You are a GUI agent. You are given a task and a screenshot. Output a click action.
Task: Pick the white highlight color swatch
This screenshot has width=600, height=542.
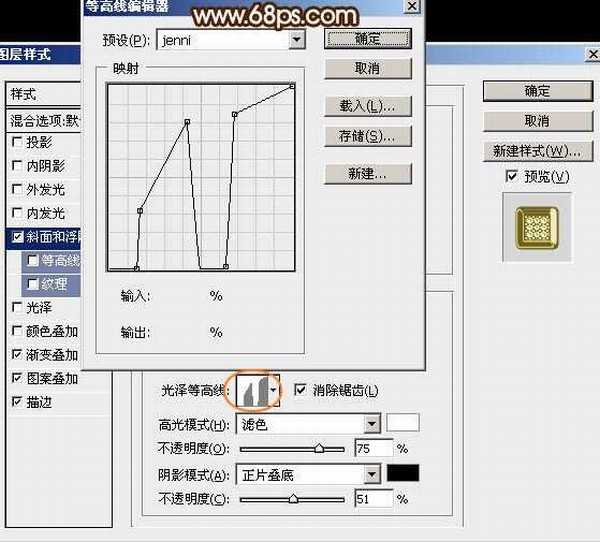click(403, 423)
